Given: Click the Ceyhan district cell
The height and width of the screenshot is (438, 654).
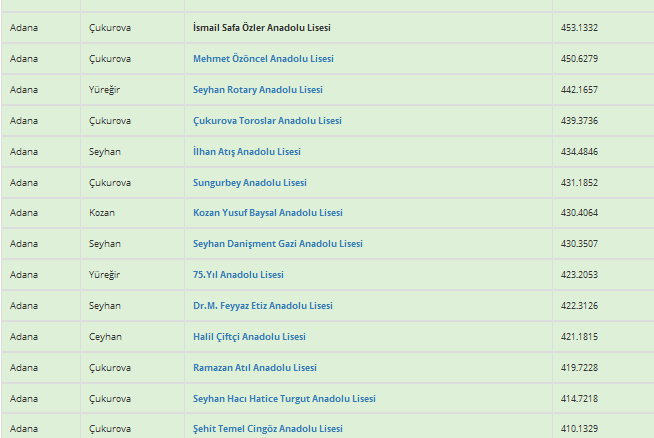Looking at the screenshot, I should click(x=105, y=337).
